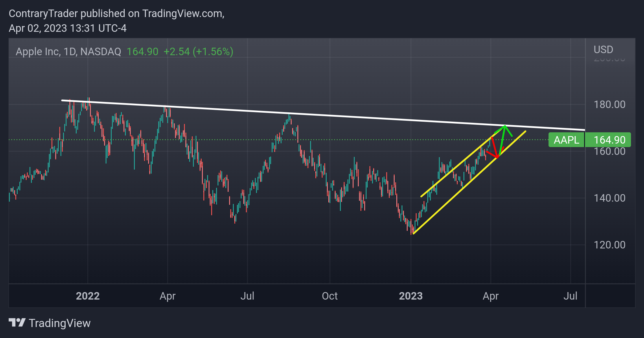Click the 2022 year label on time axis
Image resolution: width=644 pixels, height=338 pixels.
(88, 296)
